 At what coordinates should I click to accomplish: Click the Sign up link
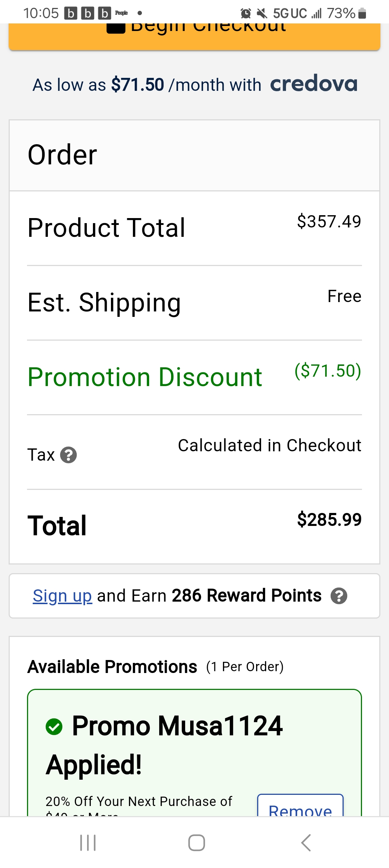tap(62, 596)
